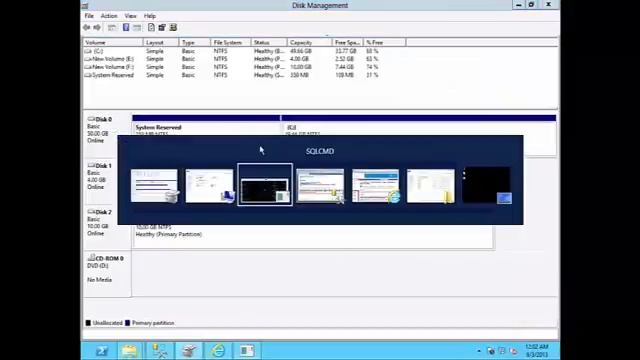This screenshot has width=640, height=360.
Task: Toggle the console tree toolbar icon
Action: click(x=112, y=27)
